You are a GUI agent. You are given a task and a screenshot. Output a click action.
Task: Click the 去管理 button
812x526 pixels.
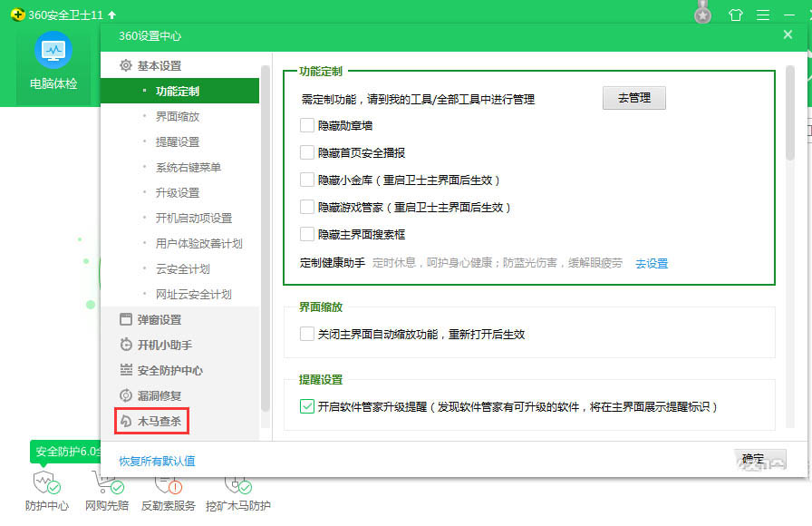(634, 98)
